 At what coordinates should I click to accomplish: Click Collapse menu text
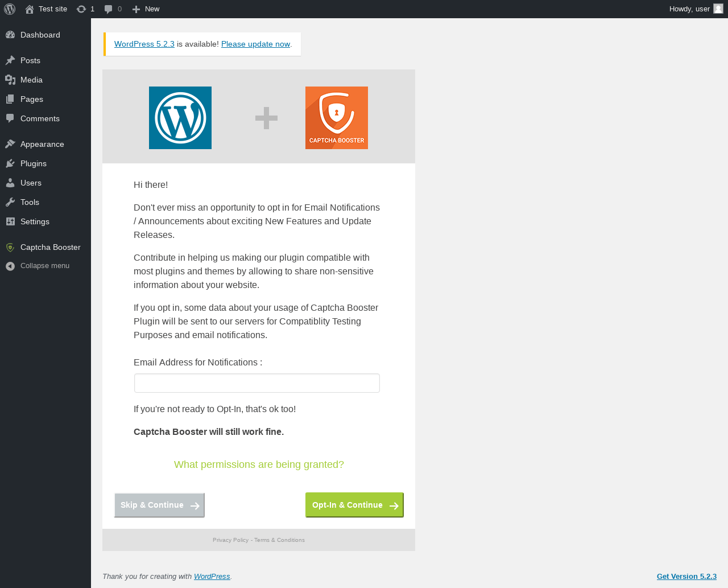pos(45,266)
